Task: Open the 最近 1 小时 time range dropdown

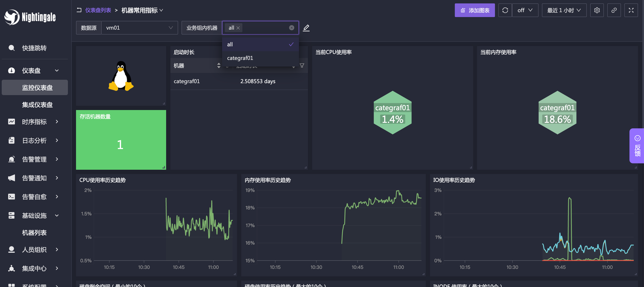Action: [564, 10]
